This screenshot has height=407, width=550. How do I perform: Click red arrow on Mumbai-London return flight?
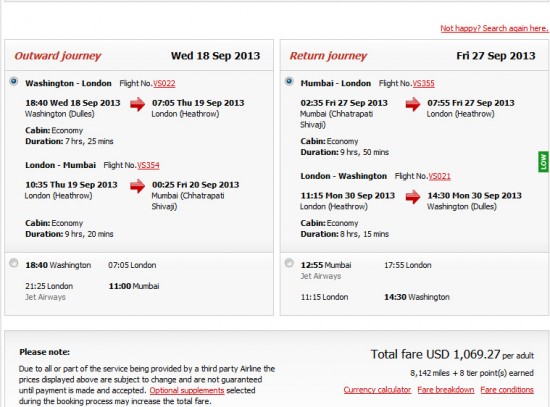pos(412,104)
